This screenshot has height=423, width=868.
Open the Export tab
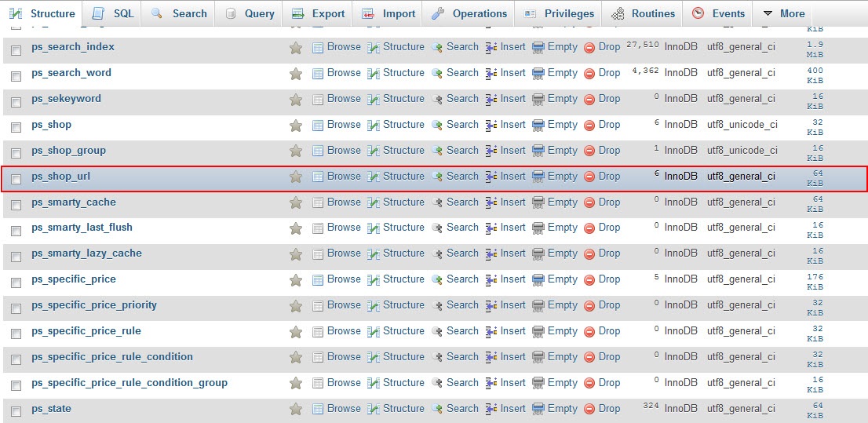pos(319,13)
